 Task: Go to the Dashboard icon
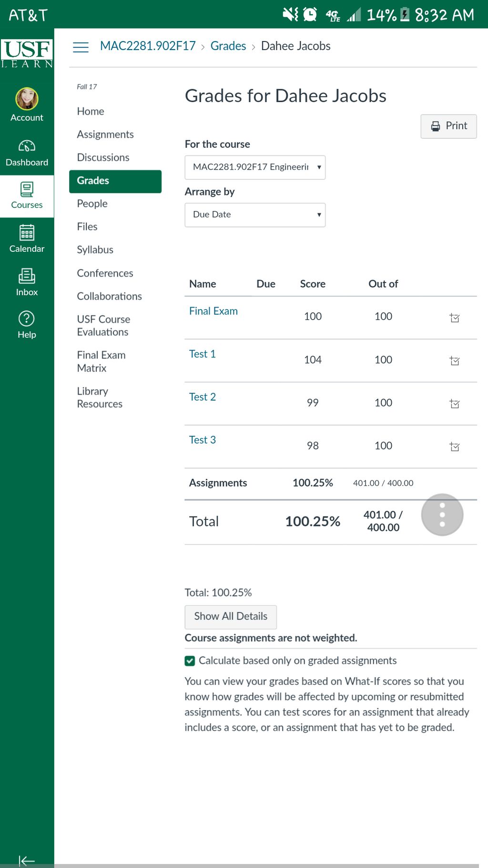tap(27, 146)
